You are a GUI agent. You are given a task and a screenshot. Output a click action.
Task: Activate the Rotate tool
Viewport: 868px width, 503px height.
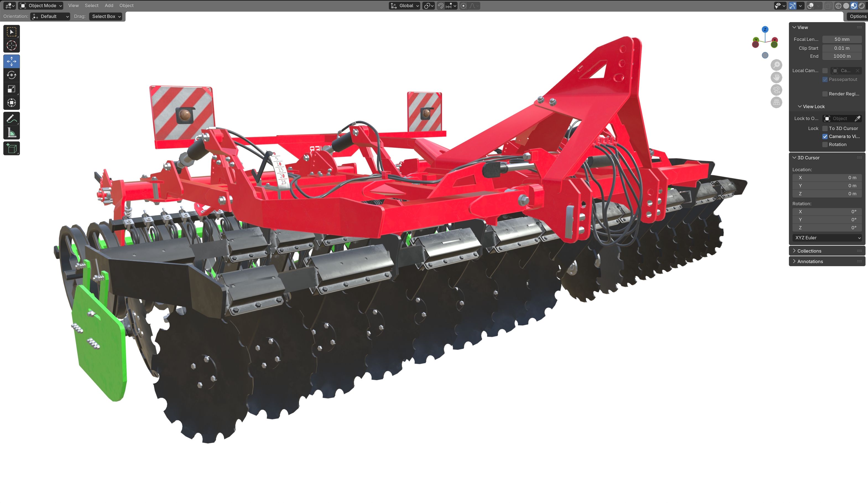tap(11, 75)
